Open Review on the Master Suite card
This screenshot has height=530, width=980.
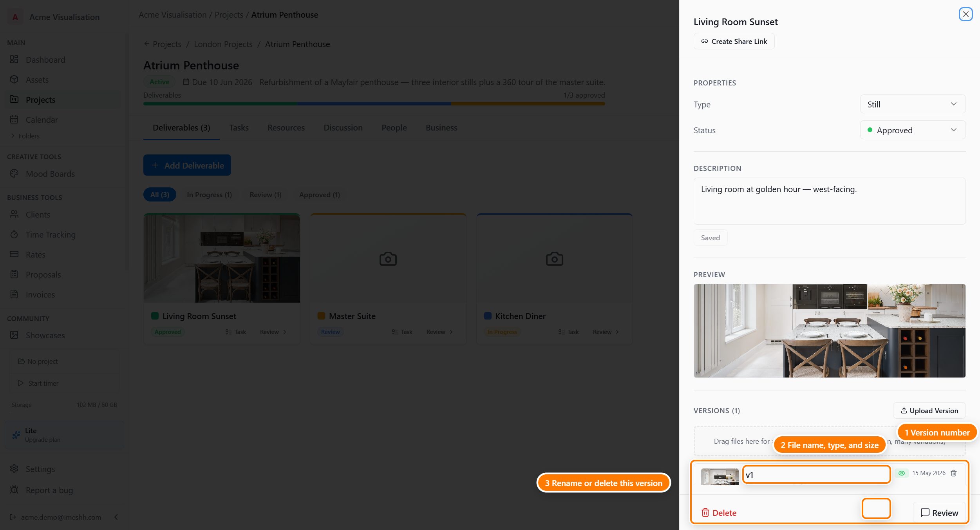[x=439, y=332]
